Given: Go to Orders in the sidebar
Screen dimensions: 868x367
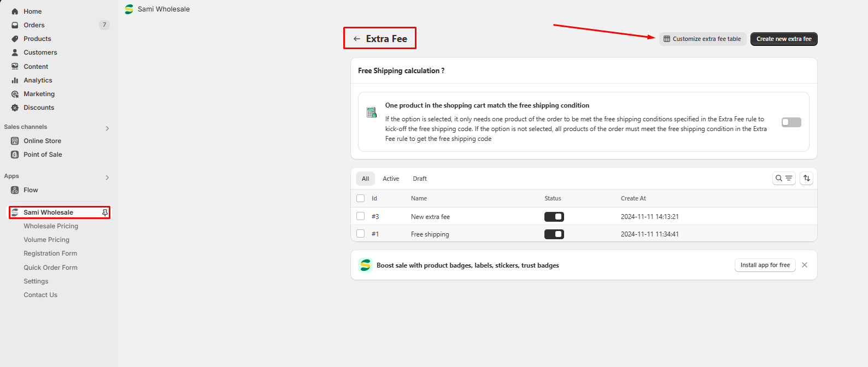Looking at the screenshot, I should coord(34,25).
